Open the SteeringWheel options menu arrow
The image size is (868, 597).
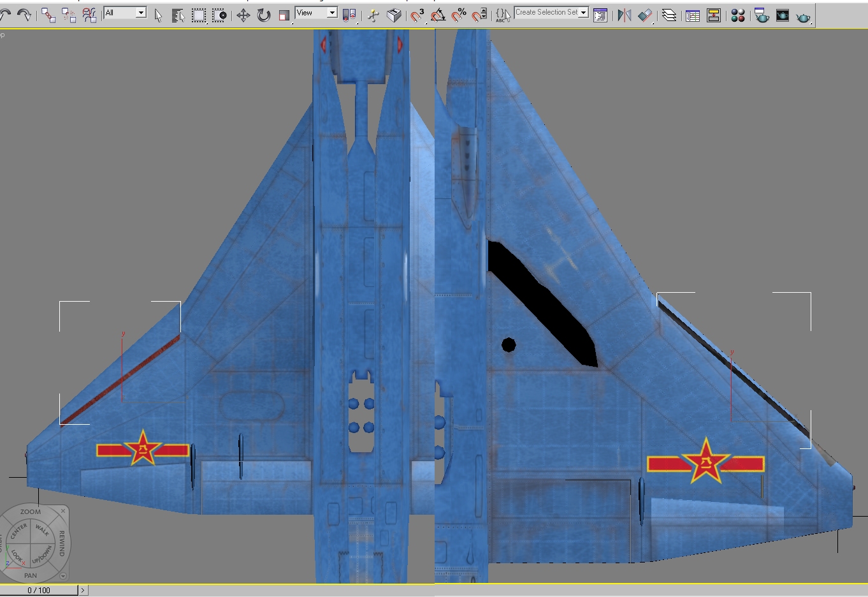click(x=62, y=576)
